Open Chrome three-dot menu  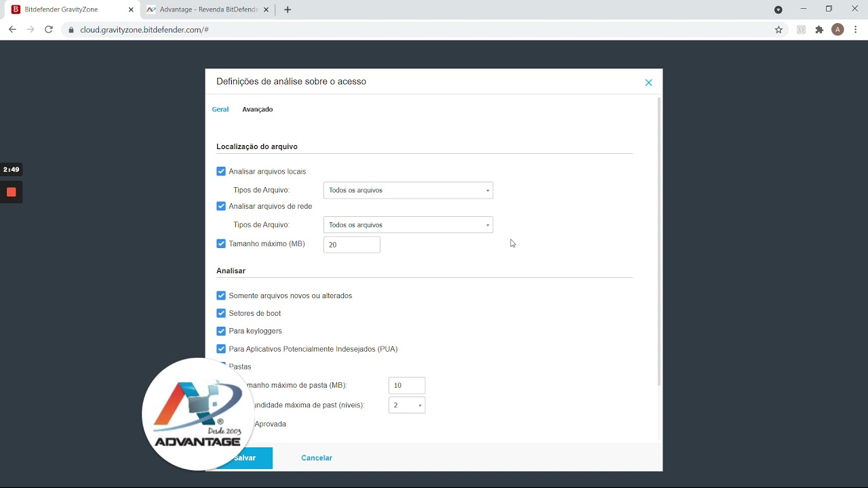(x=856, y=30)
